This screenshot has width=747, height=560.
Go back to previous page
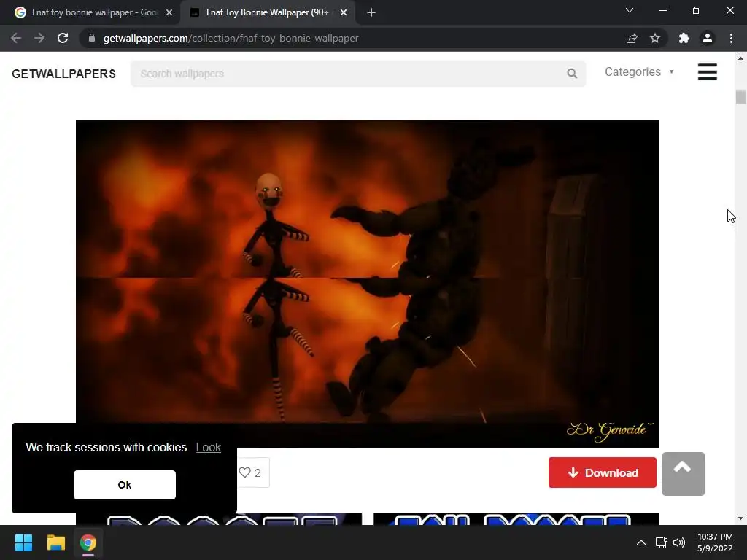point(16,38)
